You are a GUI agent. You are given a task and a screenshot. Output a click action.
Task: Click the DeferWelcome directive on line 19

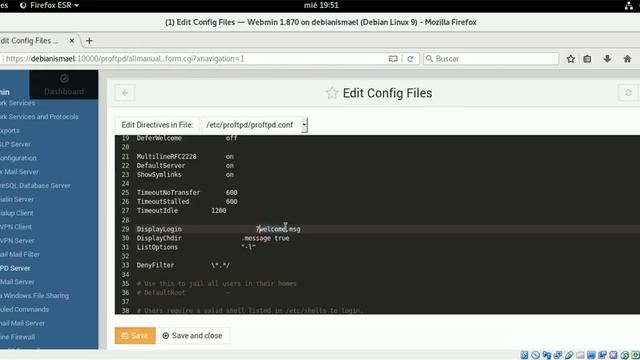click(x=159, y=138)
